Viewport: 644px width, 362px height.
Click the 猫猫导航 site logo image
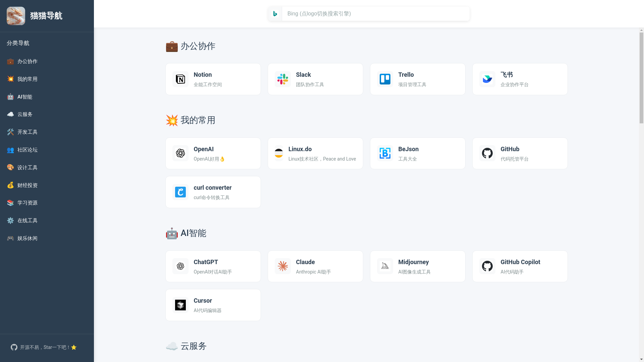click(x=16, y=16)
